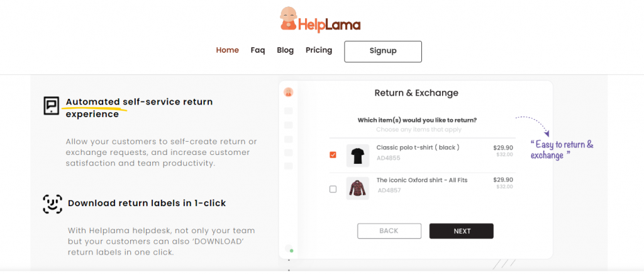The height and width of the screenshot is (274, 644).
Task: Click the purple curved dotted arrow
Action: coord(533,125)
